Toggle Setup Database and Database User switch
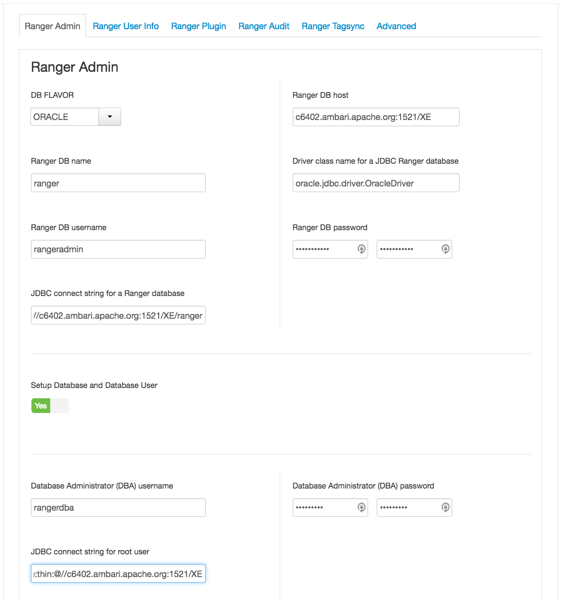 click(x=50, y=406)
